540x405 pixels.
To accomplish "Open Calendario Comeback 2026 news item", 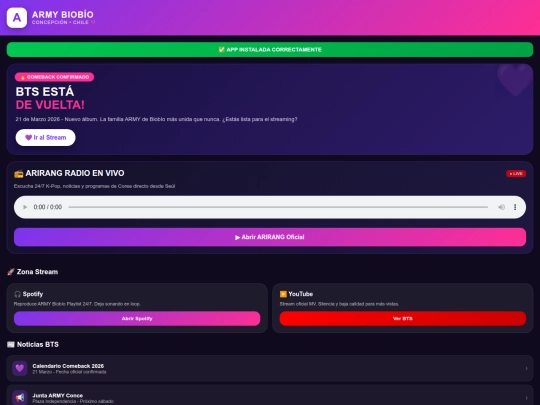I will tap(270, 368).
